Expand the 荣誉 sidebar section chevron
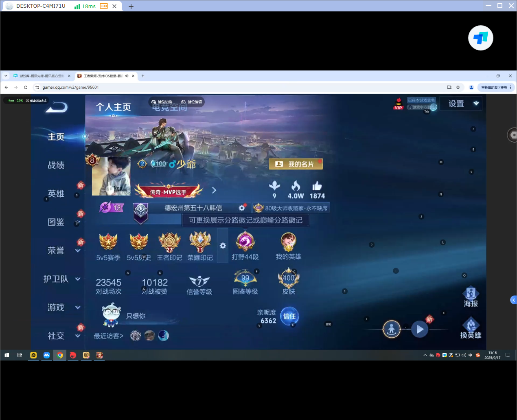Image resolution: width=517 pixels, height=420 pixels. [78, 251]
